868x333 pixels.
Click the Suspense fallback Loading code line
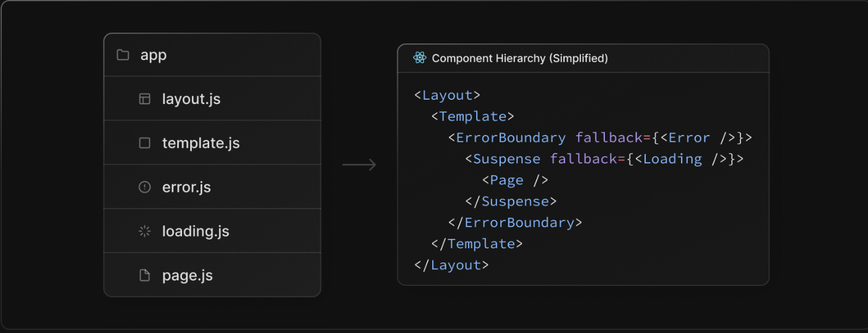click(x=604, y=159)
